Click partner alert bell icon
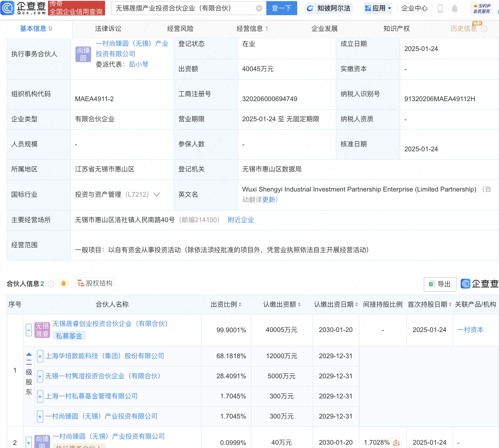The width and height of the screenshot is (499, 448). 63,284
